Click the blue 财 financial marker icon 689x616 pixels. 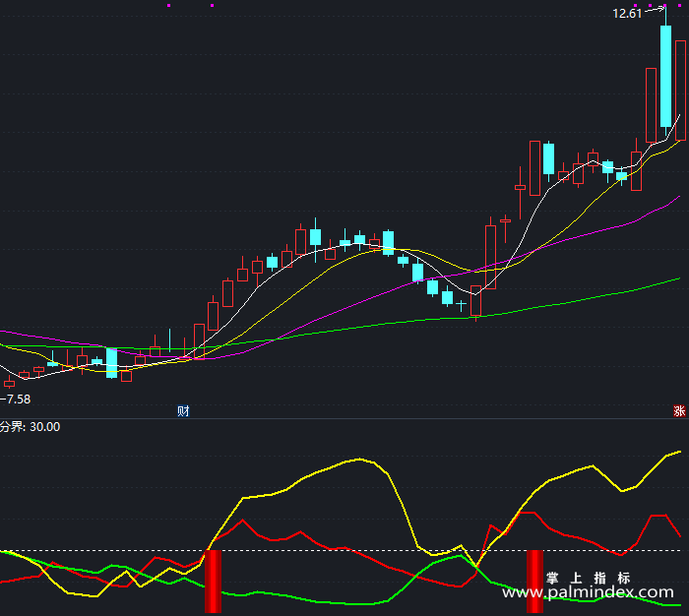coord(183,410)
